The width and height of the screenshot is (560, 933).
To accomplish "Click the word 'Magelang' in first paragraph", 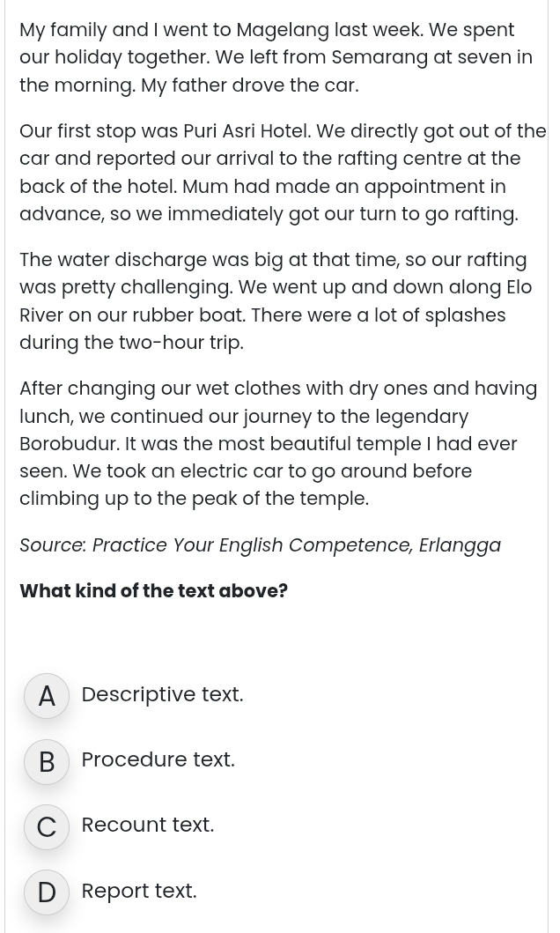I will click(283, 30).
